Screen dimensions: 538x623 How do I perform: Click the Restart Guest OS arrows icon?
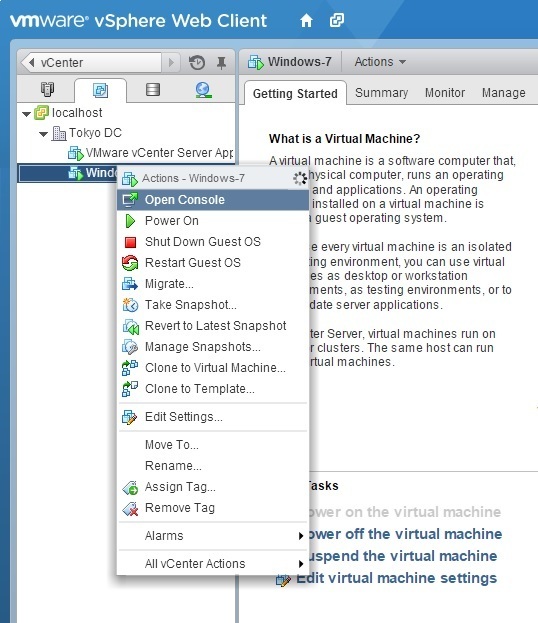130,263
